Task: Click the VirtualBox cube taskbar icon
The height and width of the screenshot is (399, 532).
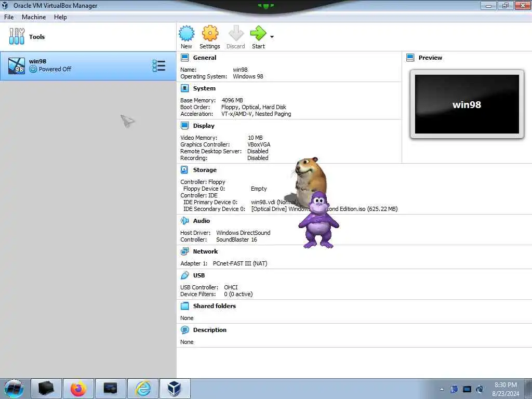Action: click(x=175, y=389)
